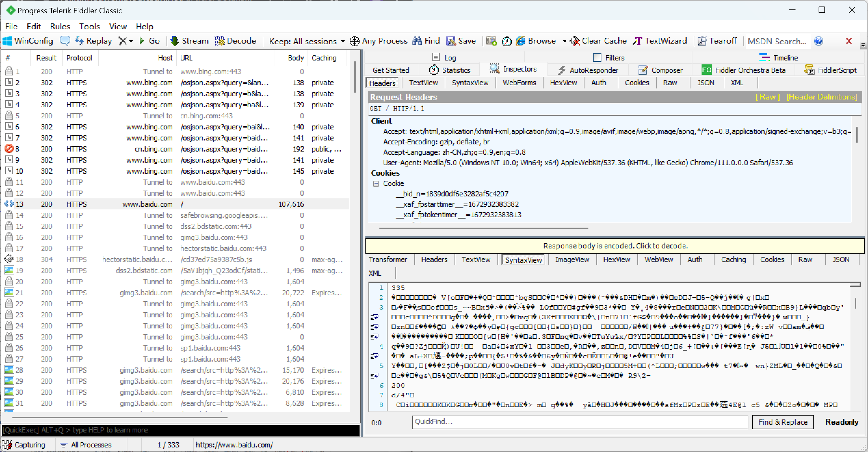Toggle the Decode toolbar option
868x452 pixels.
point(236,41)
